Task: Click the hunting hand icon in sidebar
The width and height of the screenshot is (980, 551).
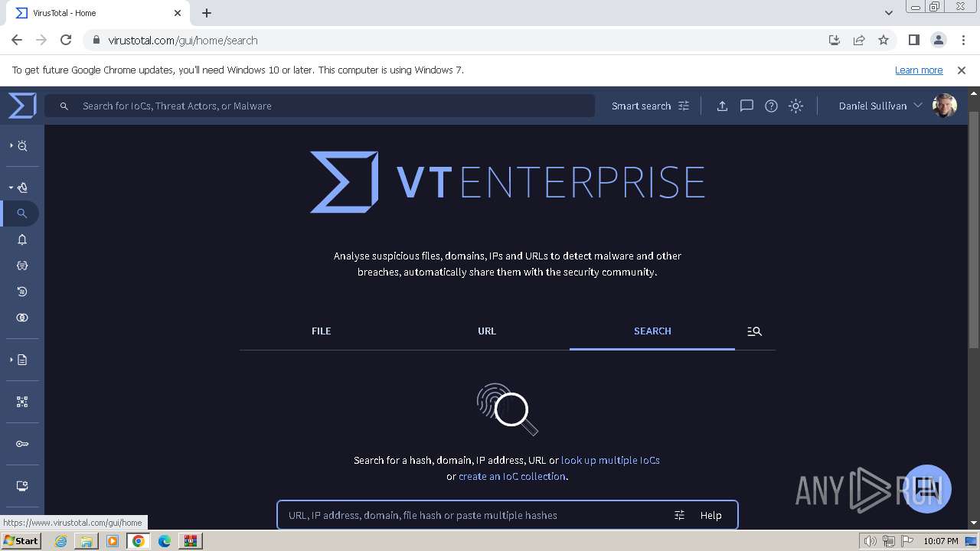Action: (x=22, y=187)
